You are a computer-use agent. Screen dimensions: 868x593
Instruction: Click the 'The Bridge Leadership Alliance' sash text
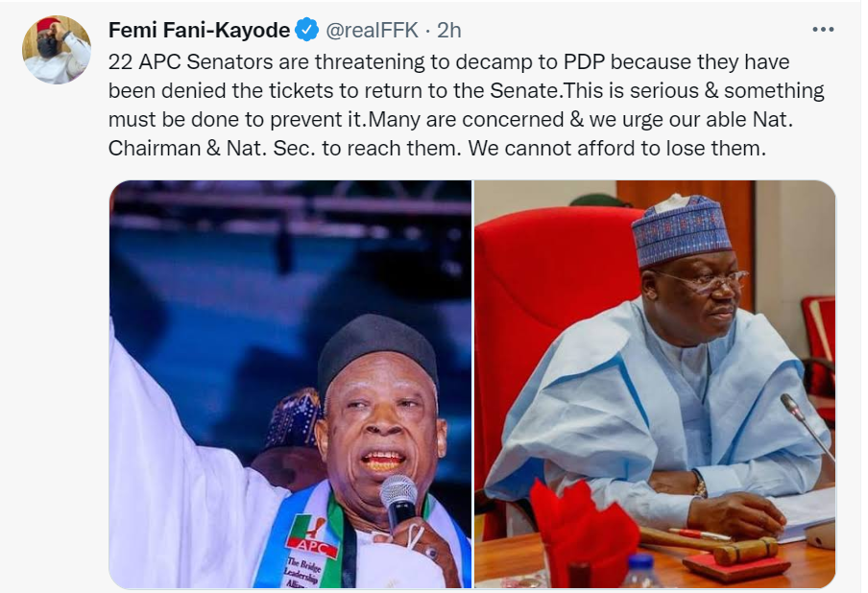pyautogui.click(x=306, y=569)
